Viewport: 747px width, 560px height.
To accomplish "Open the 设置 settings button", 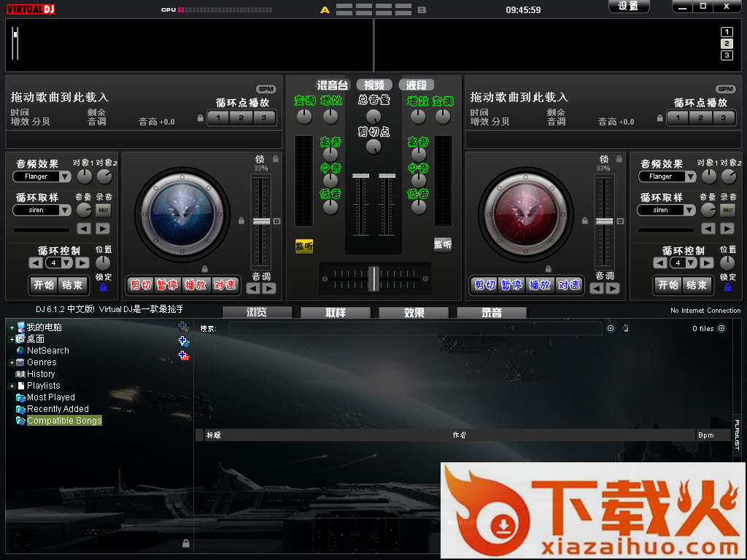I will point(629,6).
